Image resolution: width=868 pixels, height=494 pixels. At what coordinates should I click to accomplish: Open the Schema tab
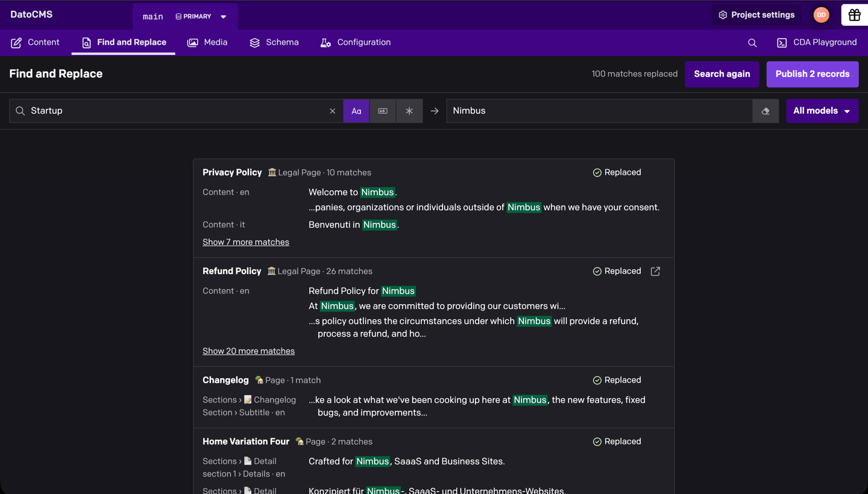pos(274,42)
